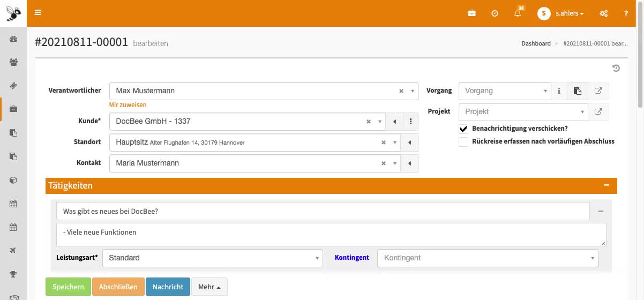The width and height of the screenshot is (644, 300).
Task: Expand the Mehr button menu
Action: tap(209, 287)
